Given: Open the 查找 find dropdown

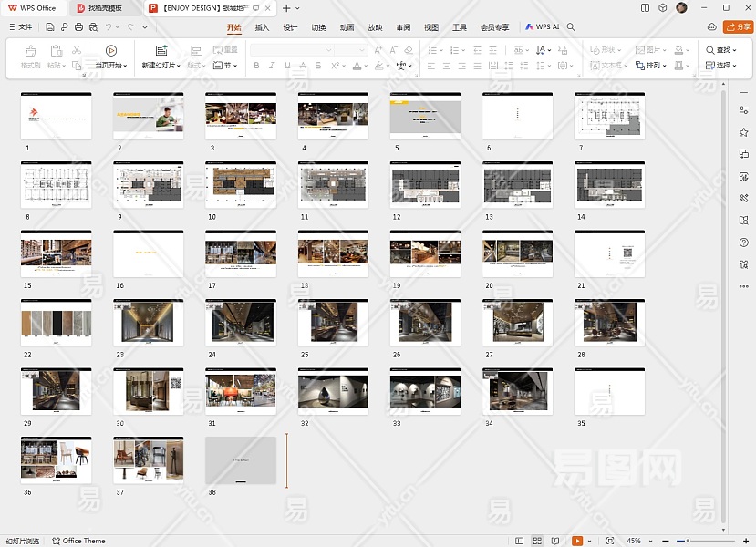Looking at the screenshot, I should 722,50.
